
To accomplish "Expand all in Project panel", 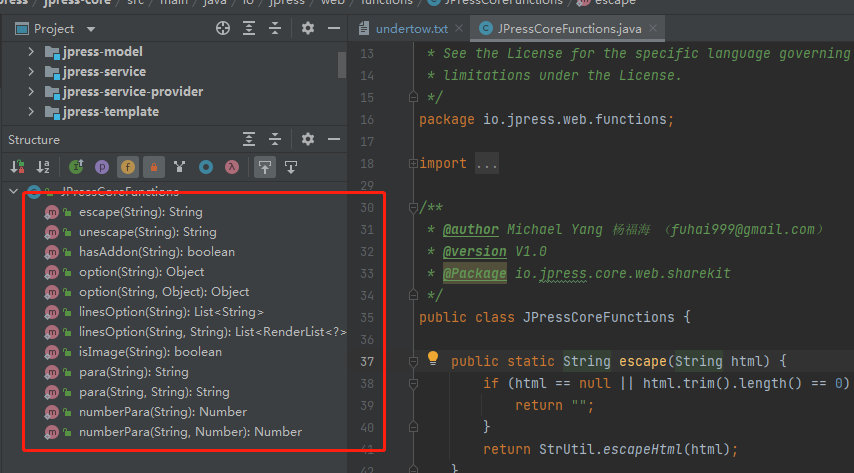I will [249, 28].
